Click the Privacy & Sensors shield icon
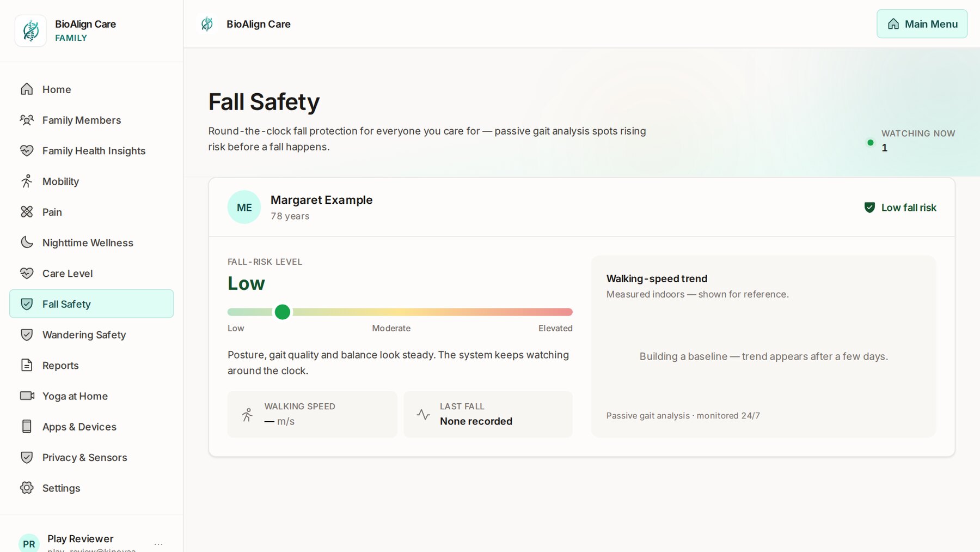This screenshot has height=552, width=980. (x=27, y=457)
